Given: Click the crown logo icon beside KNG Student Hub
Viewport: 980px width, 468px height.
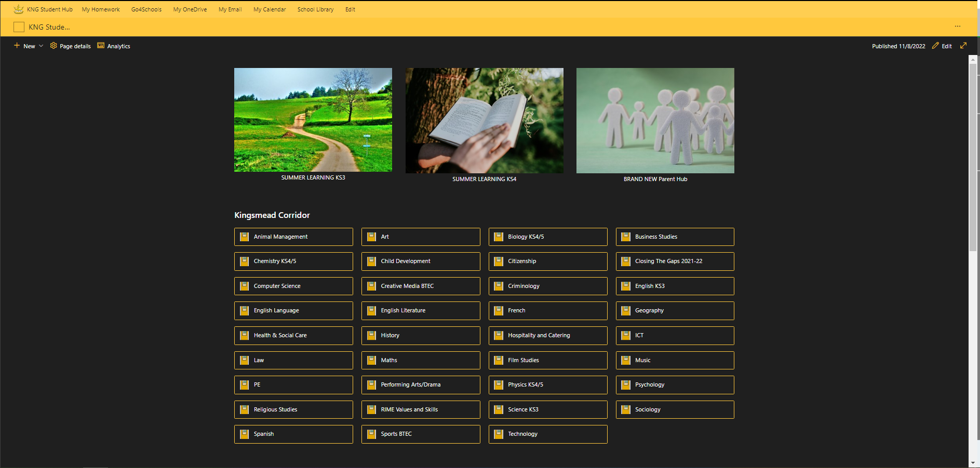Looking at the screenshot, I should click(x=19, y=9).
